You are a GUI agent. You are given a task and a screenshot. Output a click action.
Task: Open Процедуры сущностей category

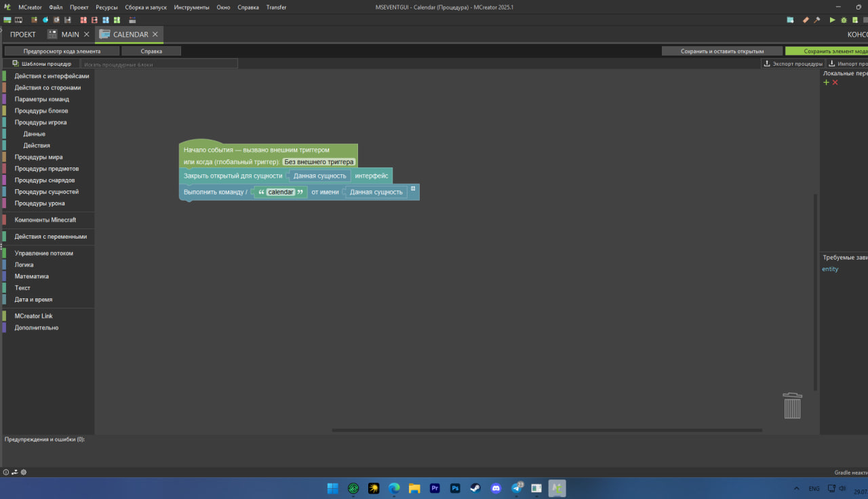coord(48,191)
